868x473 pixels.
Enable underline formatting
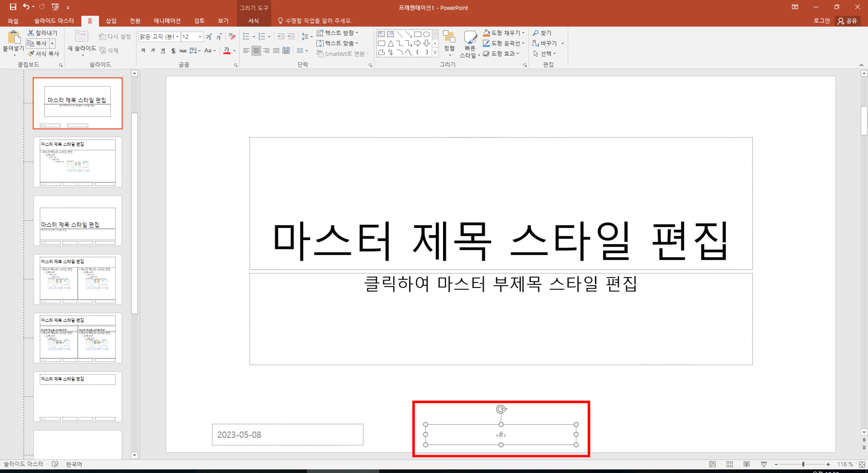click(163, 51)
